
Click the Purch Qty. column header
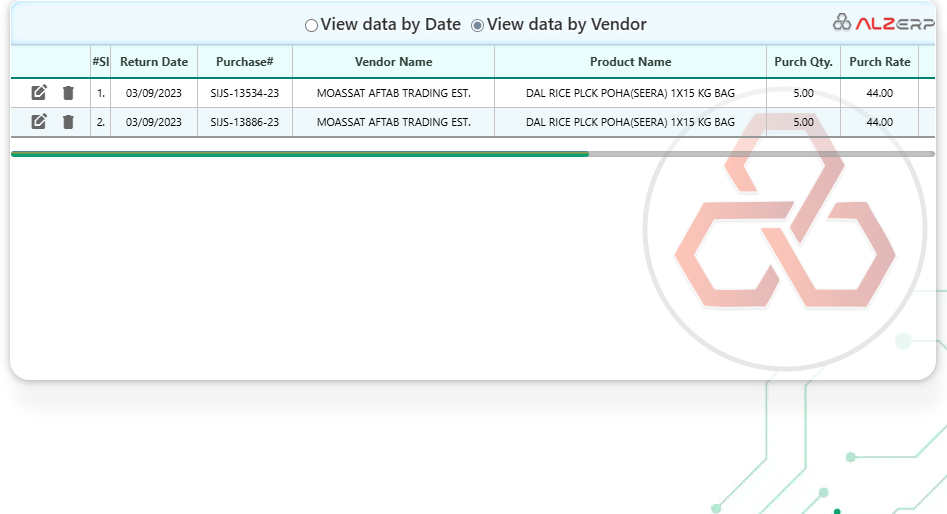point(803,62)
